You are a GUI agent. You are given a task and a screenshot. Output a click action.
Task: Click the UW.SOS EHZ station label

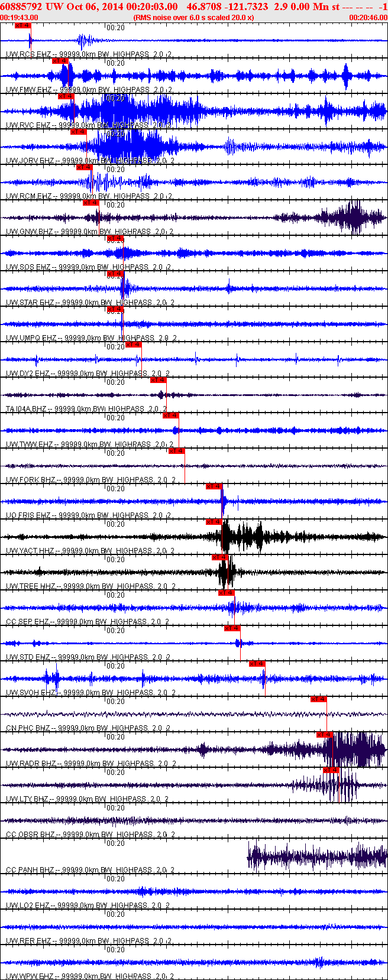pyautogui.click(x=28, y=267)
